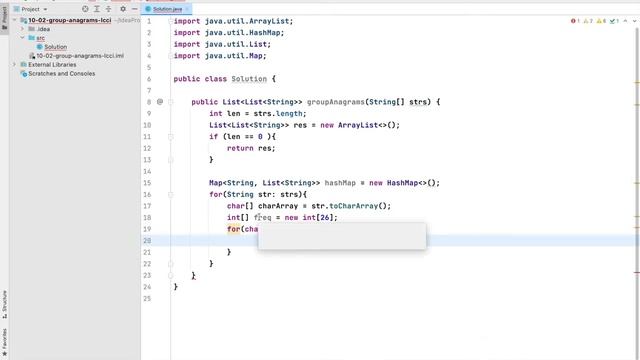Close the Solution.java tab
Screen dimensions: 640x360
pos(187,9)
